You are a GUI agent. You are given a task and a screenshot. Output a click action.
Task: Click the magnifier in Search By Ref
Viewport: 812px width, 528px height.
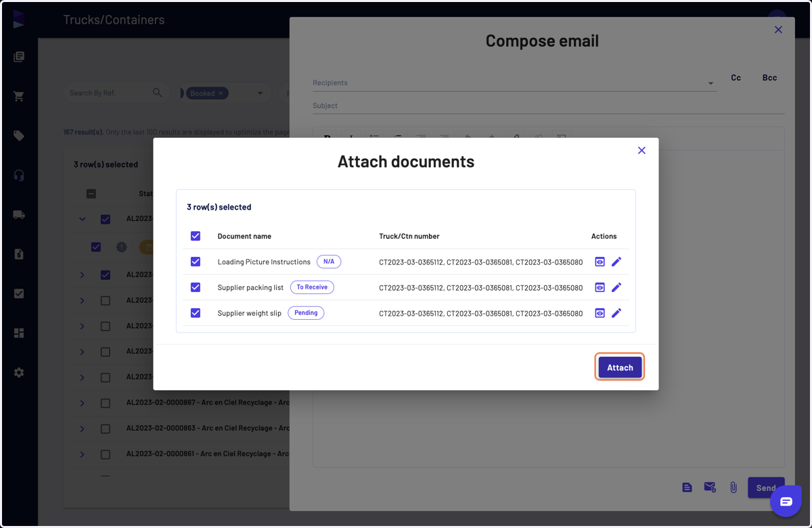click(157, 93)
